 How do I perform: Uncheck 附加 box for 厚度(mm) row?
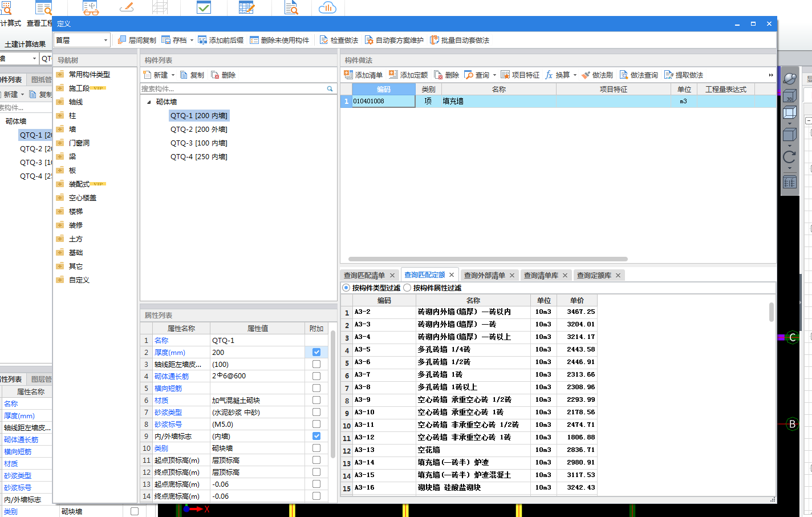316,352
